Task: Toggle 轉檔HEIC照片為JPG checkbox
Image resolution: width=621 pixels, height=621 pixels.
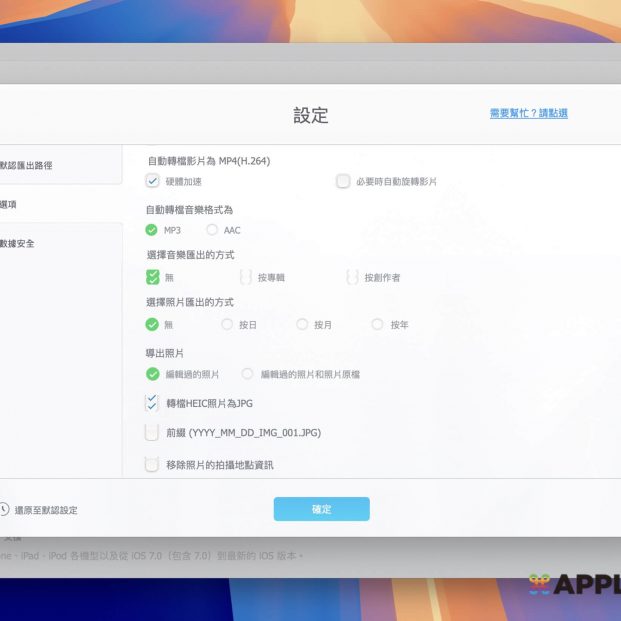Action: (152, 402)
